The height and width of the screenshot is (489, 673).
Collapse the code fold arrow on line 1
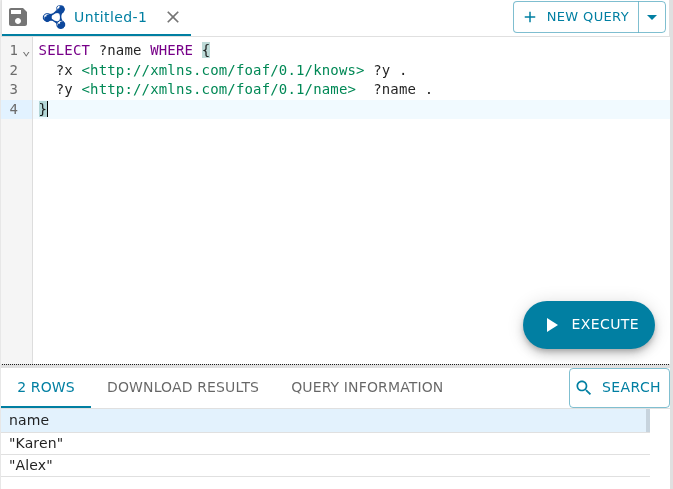click(26, 54)
